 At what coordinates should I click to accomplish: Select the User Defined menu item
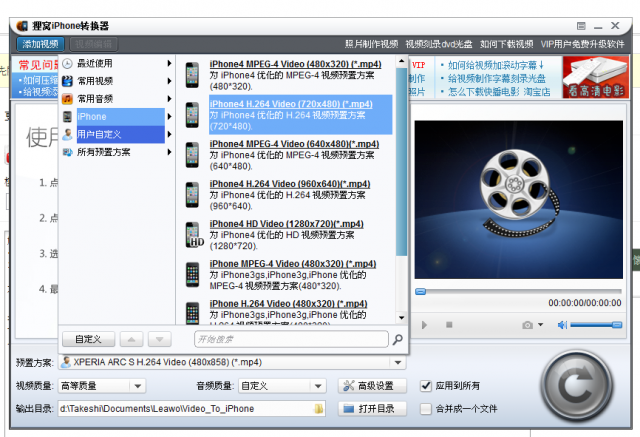(x=117, y=134)
